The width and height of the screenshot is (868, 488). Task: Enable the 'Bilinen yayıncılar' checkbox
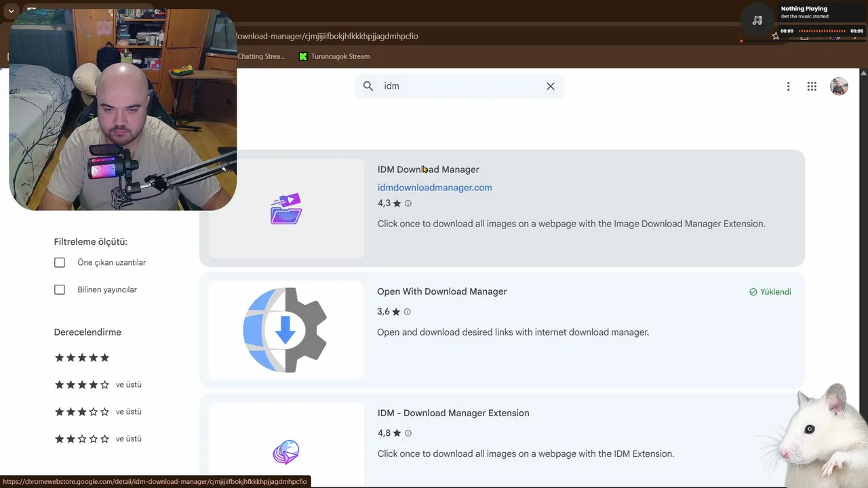(60, 289)
